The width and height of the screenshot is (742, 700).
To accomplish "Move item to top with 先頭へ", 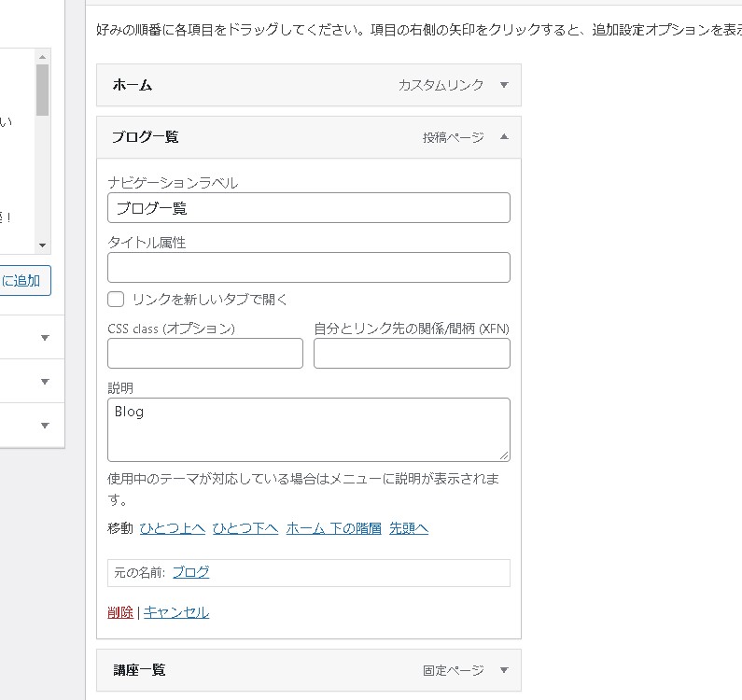I will coord(409,528).
